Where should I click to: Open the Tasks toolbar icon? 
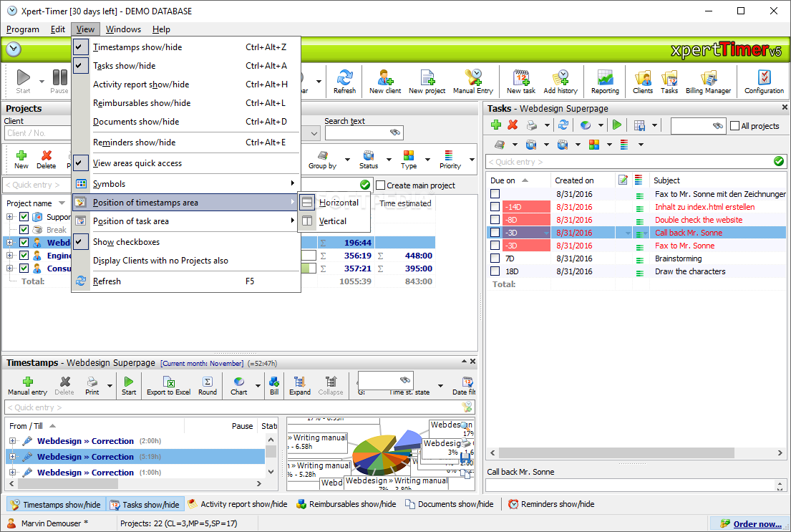tap(669, 81)
